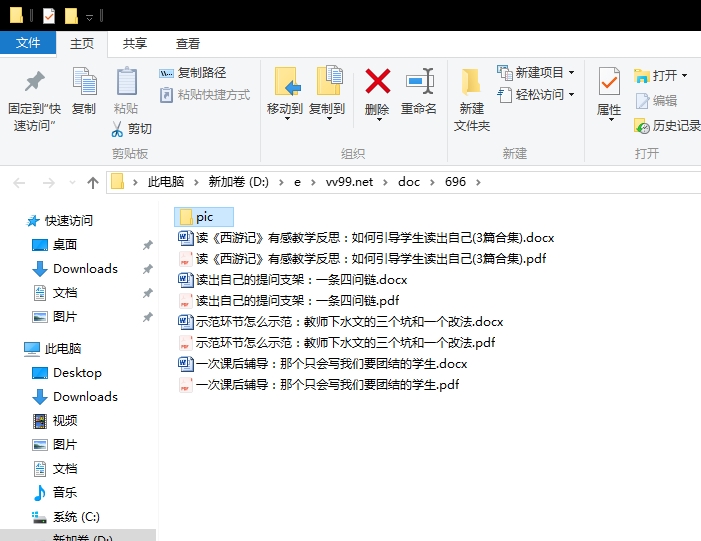Click Properties (属性) icon
Image resolution: width=701 pixels, height=541 pixels.
tap(609, 81)
